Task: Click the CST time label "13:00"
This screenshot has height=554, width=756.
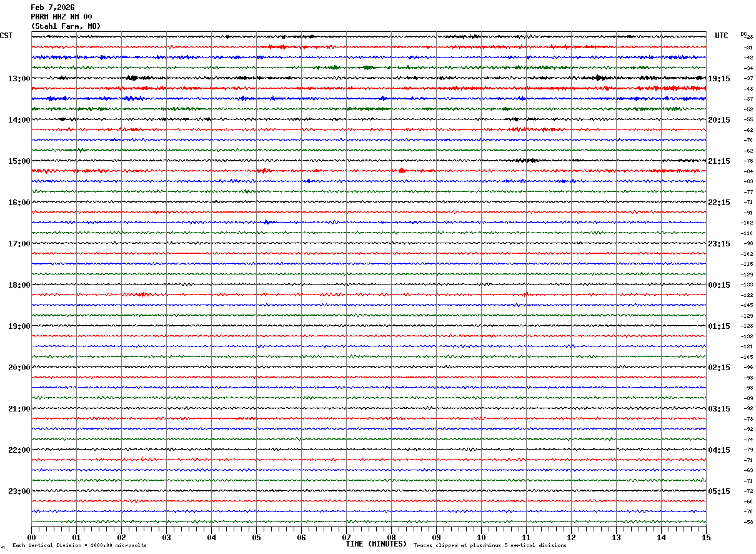Action: [x=19, y=79]
